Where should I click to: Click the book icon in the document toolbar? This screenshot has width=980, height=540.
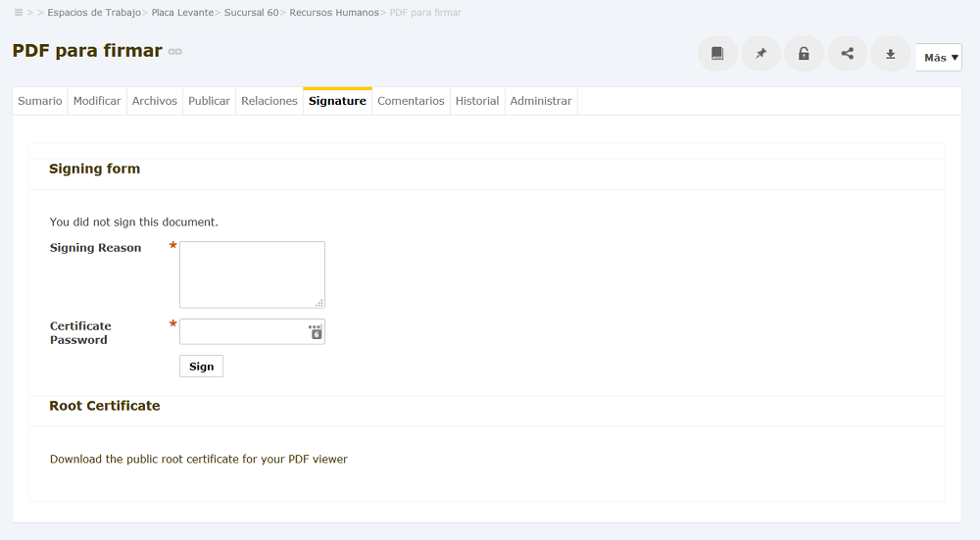[x=717, y=54]
